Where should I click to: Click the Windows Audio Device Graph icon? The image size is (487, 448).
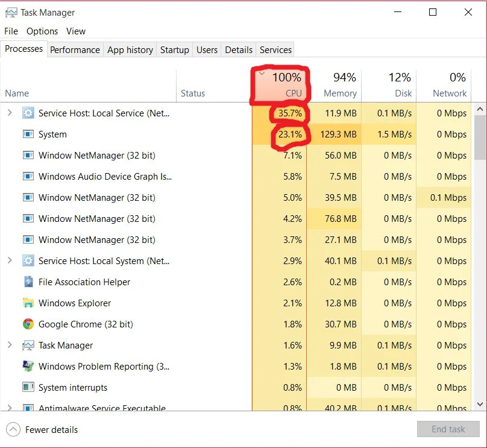pyautogui.click(x=28, y=177)
